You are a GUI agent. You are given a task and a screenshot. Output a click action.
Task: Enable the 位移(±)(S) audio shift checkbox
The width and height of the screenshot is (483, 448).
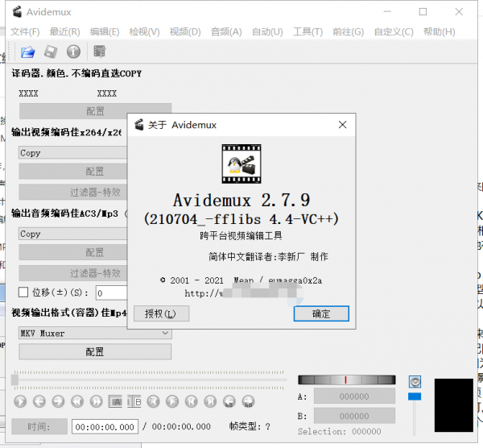tap(23, 292)
